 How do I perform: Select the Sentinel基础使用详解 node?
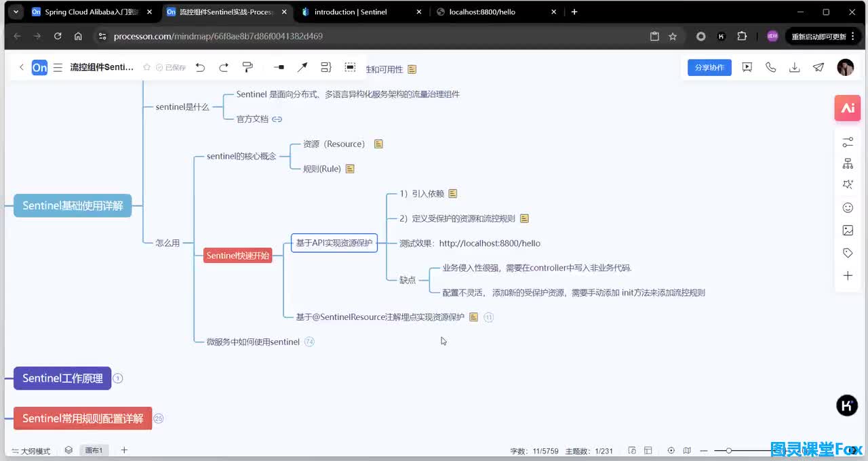click(x=73, y=205)
